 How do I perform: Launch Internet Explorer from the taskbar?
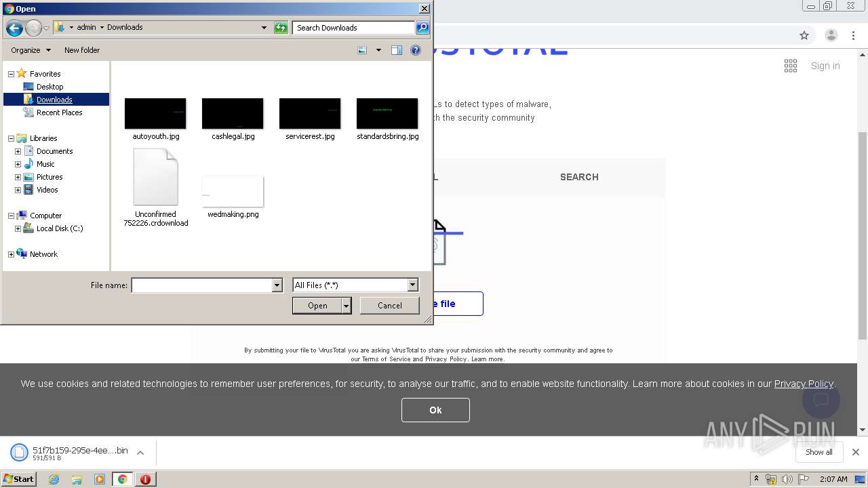(x=54, y=479)
